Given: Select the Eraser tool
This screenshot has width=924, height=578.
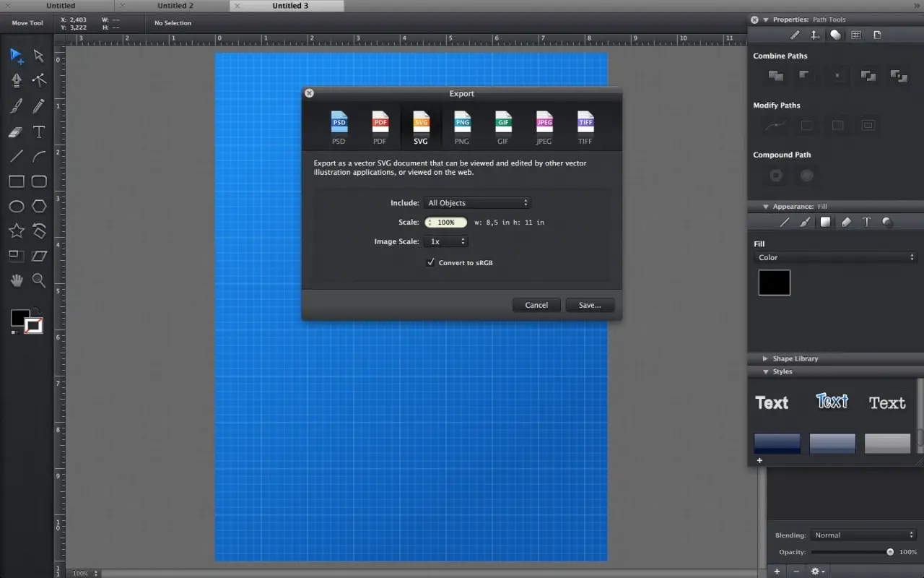Looking at the screenshot, I should coord(17,132).
